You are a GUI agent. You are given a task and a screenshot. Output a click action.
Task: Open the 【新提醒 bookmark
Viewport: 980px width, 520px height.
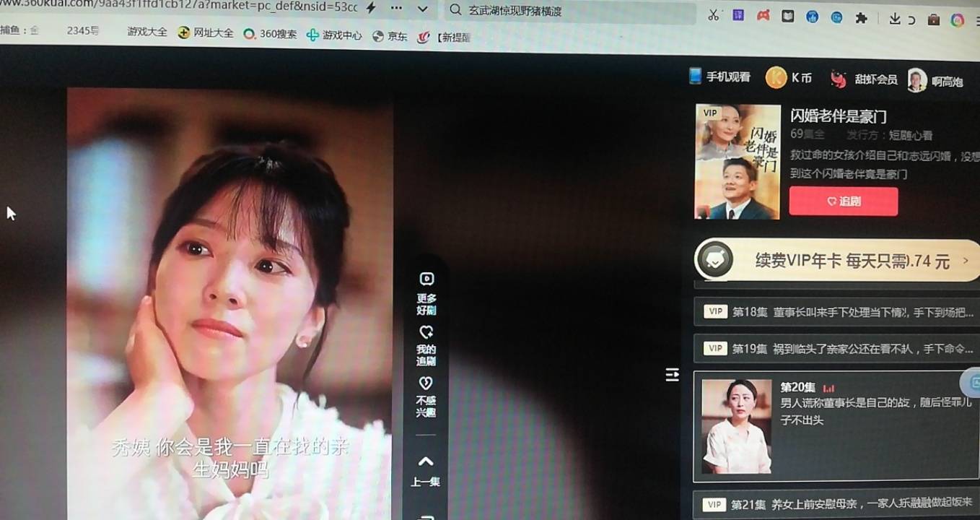tap(444, 37)
